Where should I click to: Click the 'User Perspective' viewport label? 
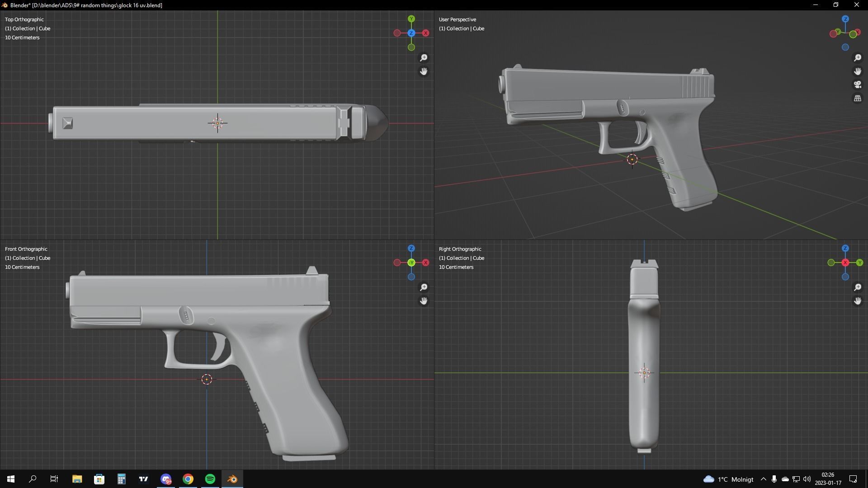point(458,19)
